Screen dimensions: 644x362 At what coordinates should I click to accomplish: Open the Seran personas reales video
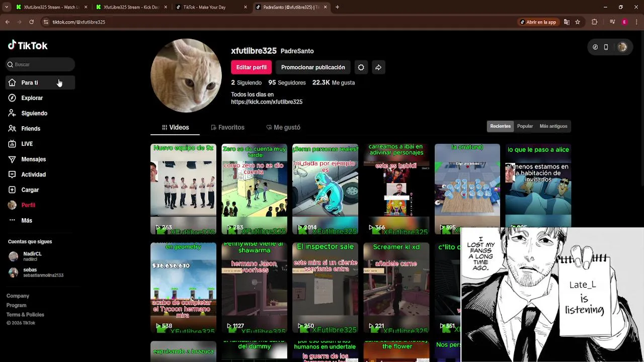325,189
